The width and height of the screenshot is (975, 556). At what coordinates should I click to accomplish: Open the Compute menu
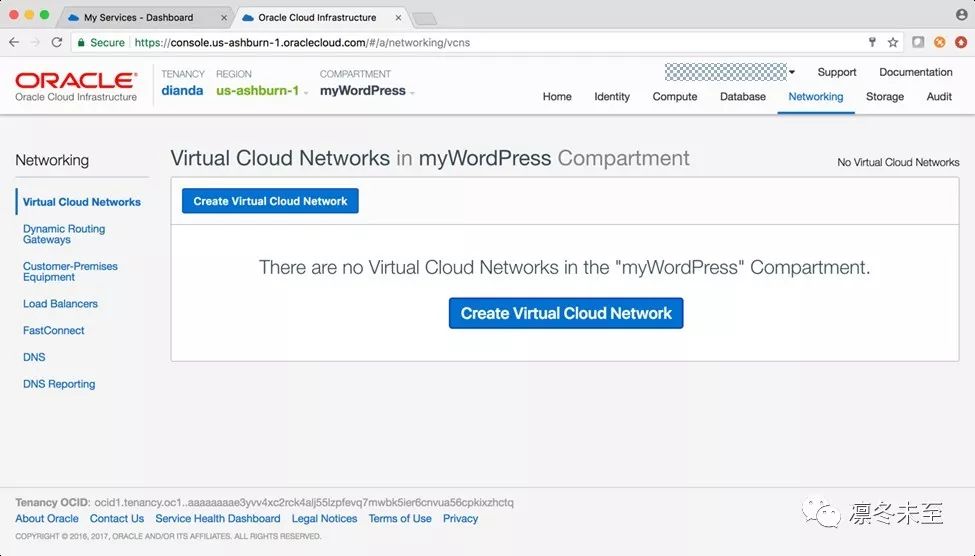point(675,96)
